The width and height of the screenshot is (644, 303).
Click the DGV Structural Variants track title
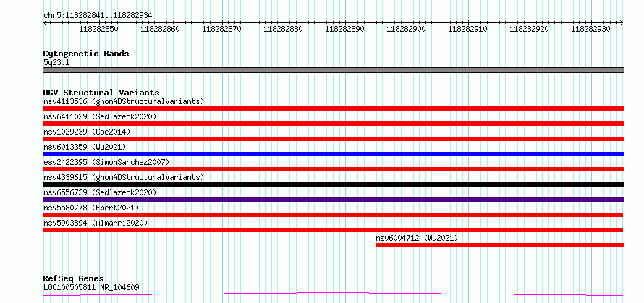click(101, 93)
